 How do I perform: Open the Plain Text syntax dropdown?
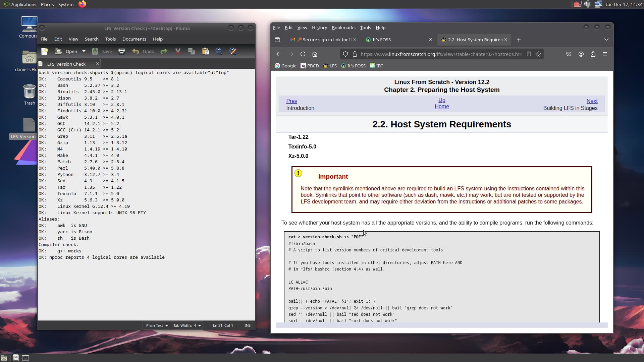[x=157, y=325]
